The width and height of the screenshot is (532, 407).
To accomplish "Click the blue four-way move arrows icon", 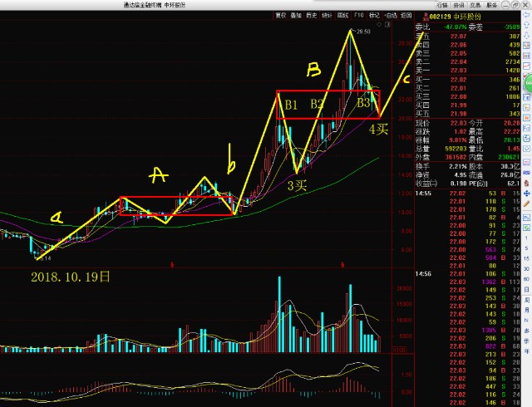I will 526,194.
